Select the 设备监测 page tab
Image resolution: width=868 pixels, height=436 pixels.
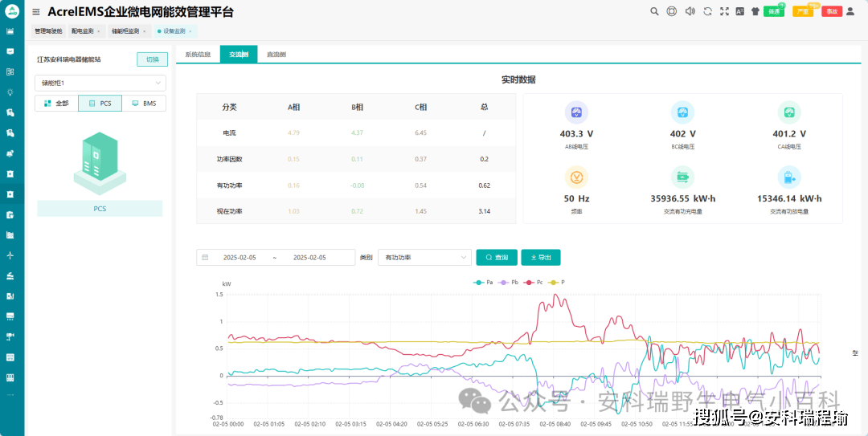174,31
